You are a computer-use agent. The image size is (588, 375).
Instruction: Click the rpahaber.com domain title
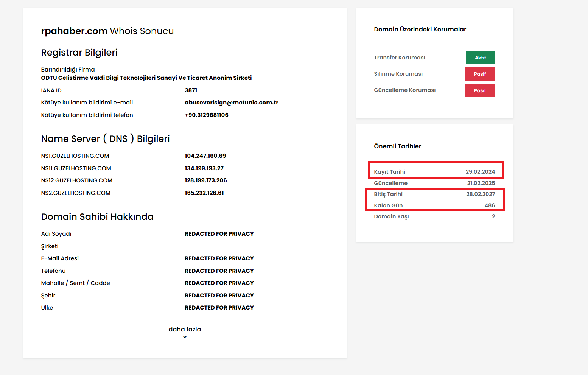tap(74, 31)
